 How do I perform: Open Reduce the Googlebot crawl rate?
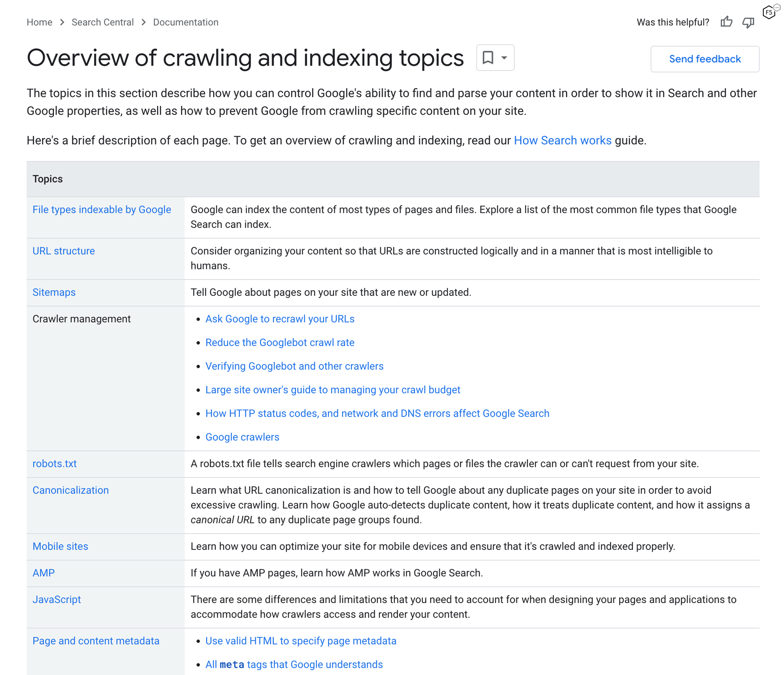[280, 342]
